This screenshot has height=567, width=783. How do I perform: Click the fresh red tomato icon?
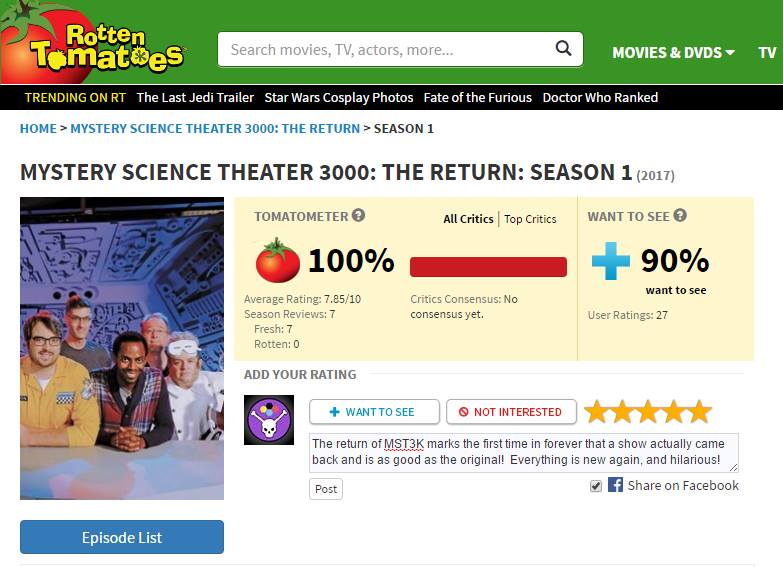277,262
